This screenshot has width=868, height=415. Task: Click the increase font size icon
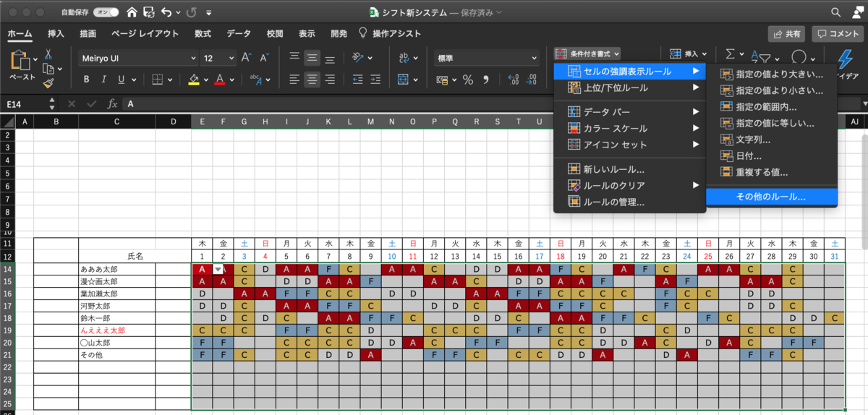coord(247,58)
